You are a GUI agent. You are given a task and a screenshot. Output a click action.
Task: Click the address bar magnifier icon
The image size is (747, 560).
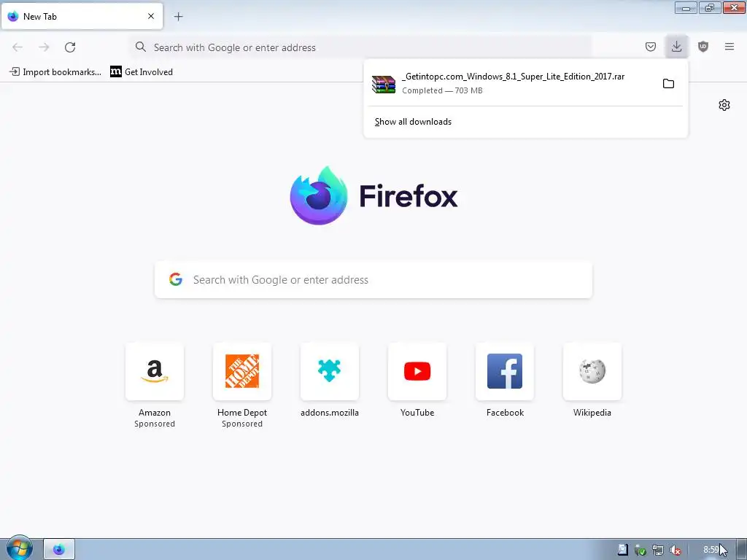coord(141,47)
